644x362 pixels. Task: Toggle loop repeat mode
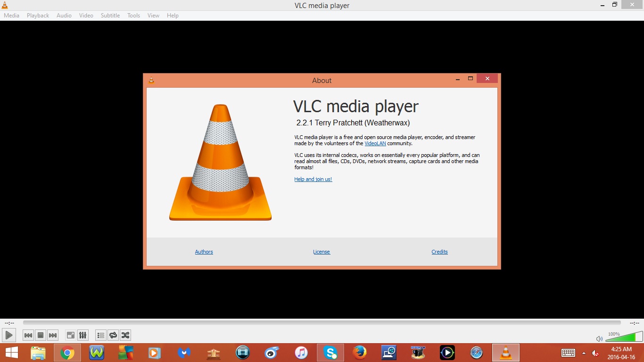[x=113, y=335]
